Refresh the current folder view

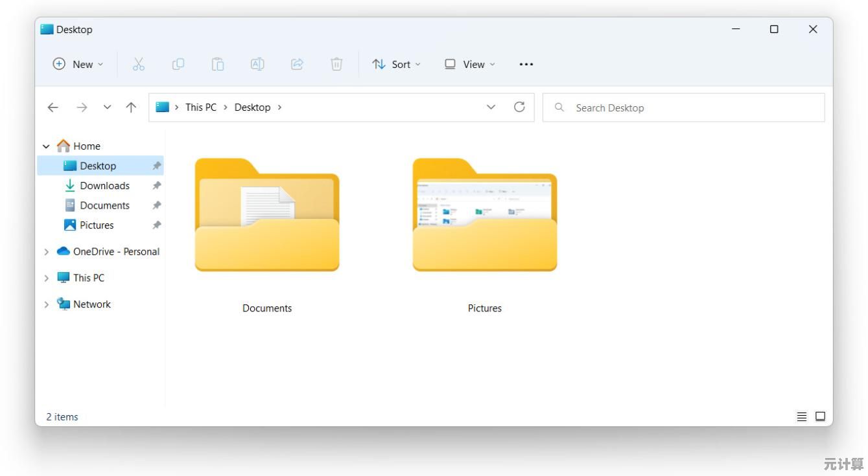(x=519, y=108)
